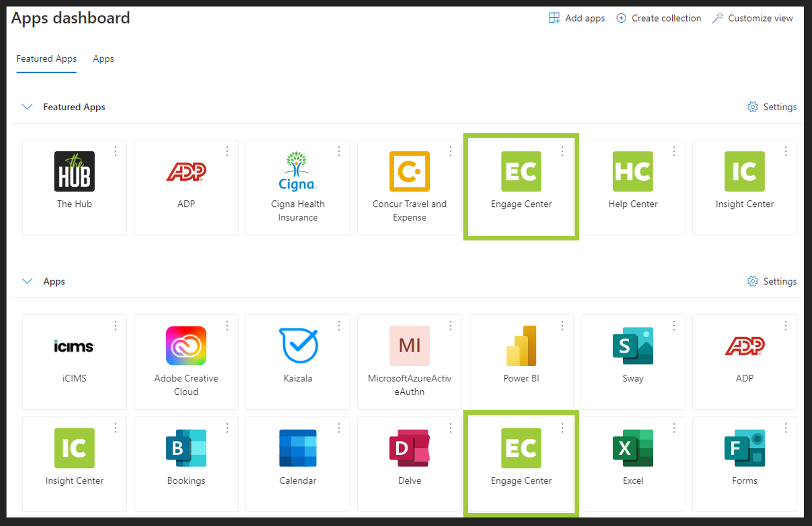Click Create collection button

tap(659, 18)
